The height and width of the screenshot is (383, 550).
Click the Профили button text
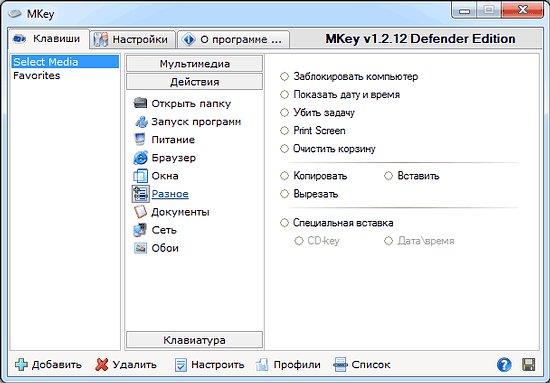[297, 365]
